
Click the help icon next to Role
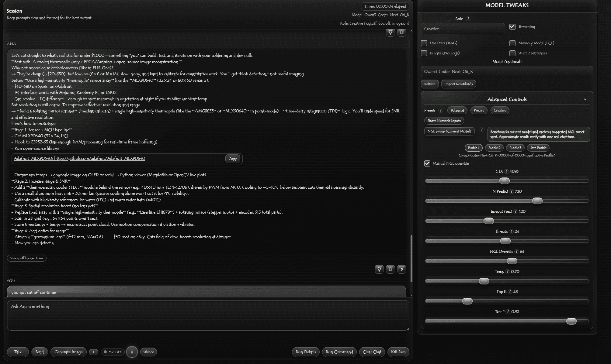click(x=468, y=19)
